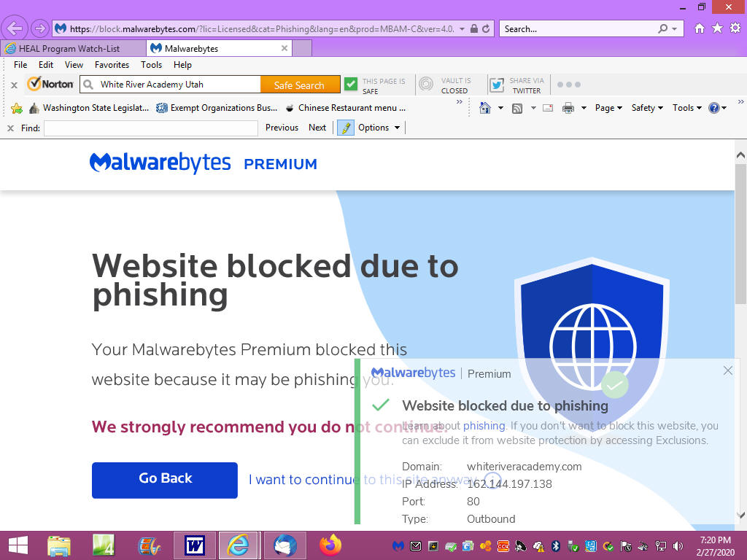Click Add to Favorites bar star icon

17,108
